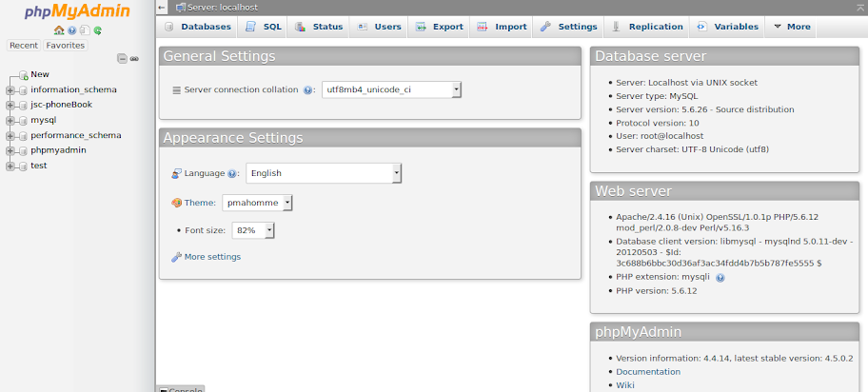Click the performance_schema database icon

23,136
